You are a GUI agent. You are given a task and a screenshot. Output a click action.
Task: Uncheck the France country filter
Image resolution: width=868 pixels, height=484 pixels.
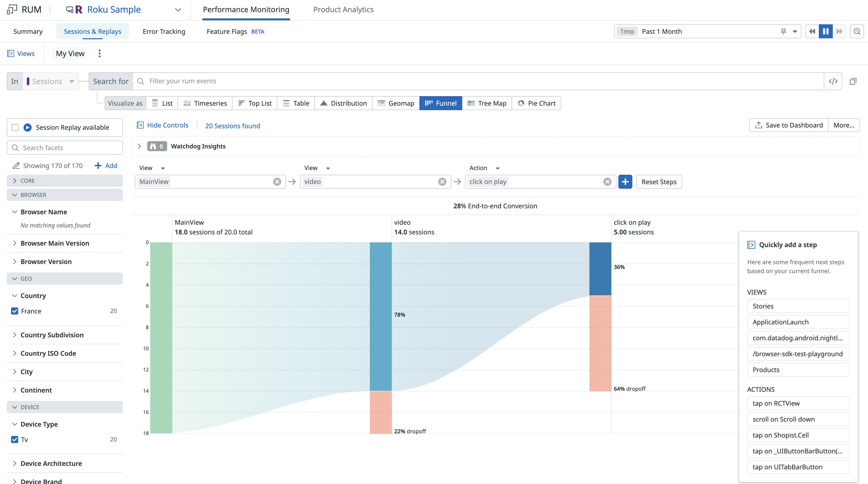click(x=14, y=311)
